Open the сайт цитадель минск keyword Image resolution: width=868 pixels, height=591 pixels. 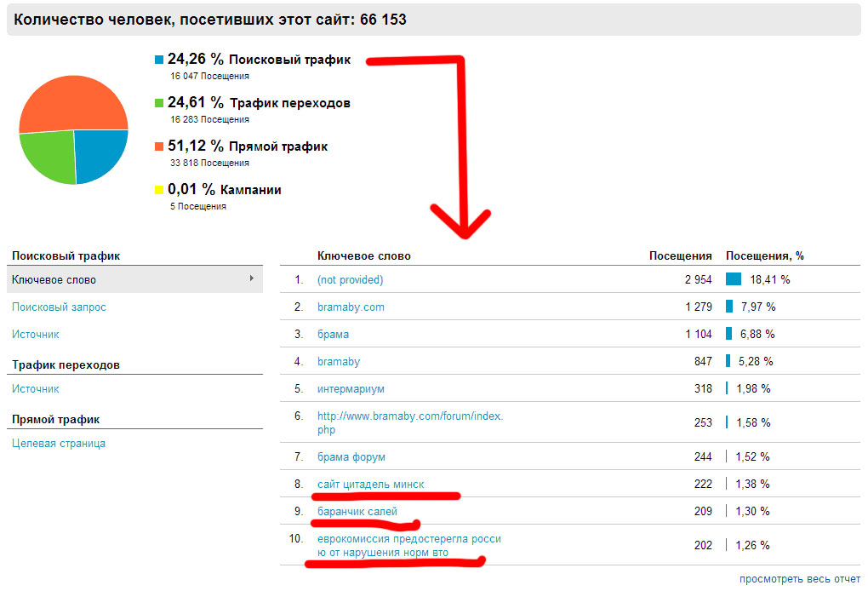[x=370, y=484]
